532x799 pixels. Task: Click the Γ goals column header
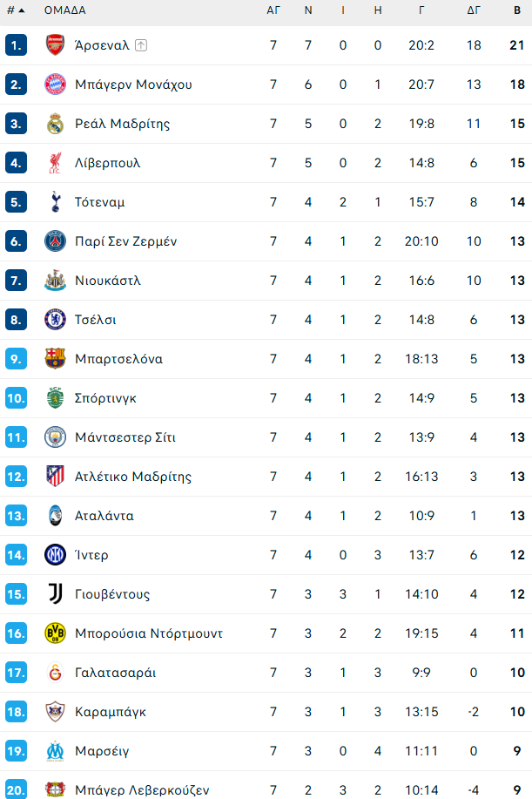(422, 11)
